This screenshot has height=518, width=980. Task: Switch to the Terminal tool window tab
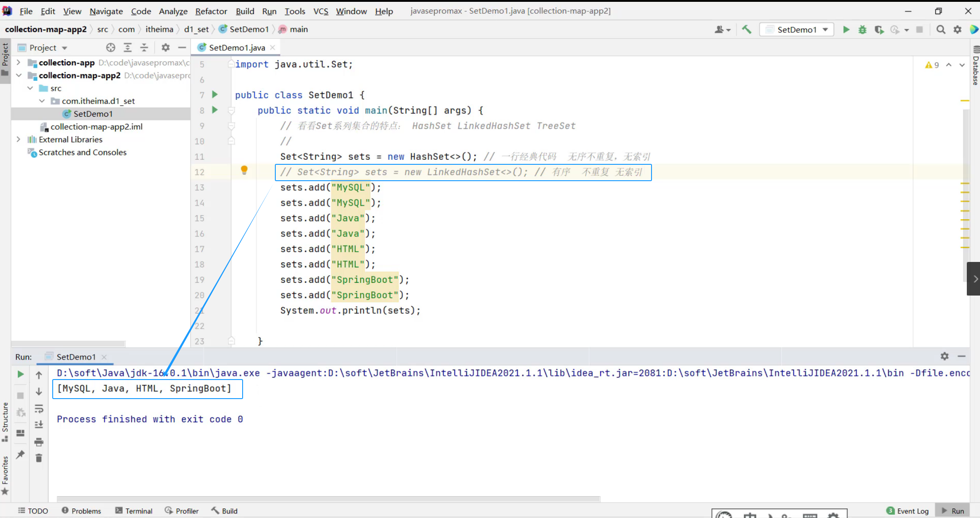tap(134, 511)
